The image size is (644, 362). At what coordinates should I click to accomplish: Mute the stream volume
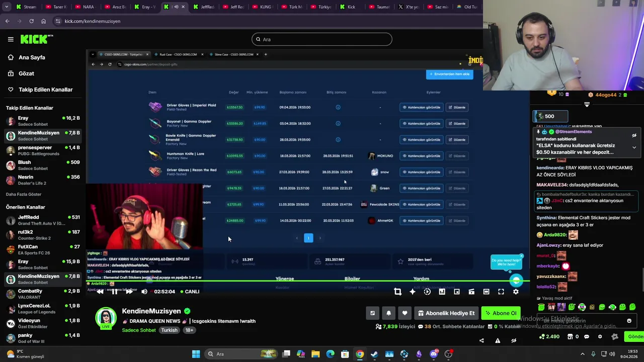[144, 292]
